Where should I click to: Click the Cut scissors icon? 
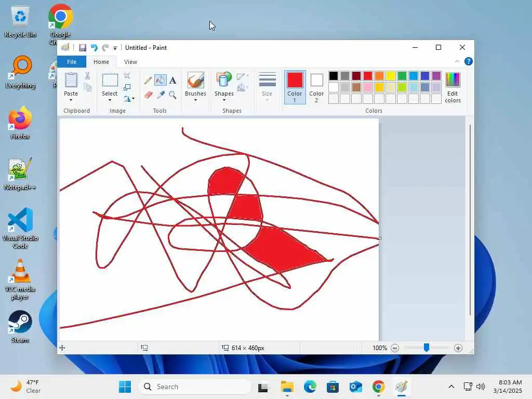click(x=87, y=76)
